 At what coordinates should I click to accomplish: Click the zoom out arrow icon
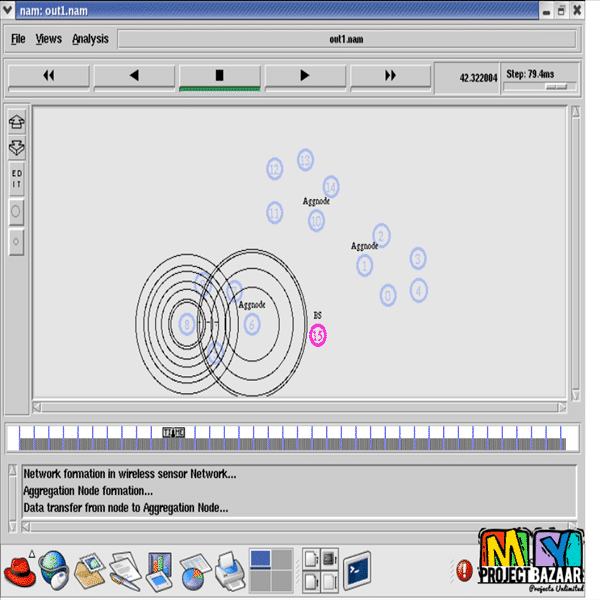(16, 147)
